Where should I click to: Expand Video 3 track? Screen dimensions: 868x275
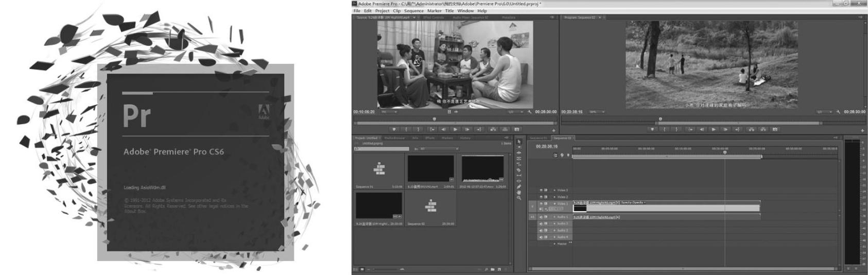554,191
